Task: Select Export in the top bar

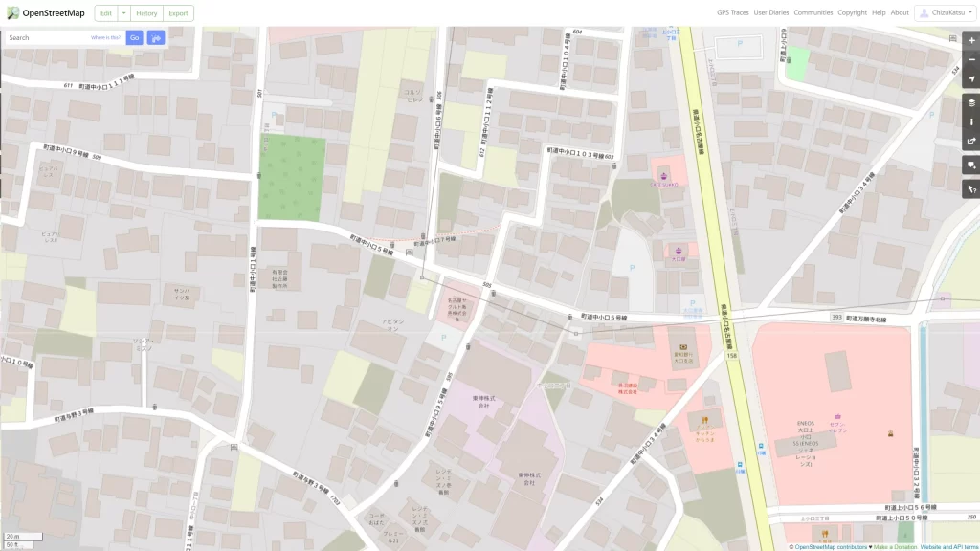Action: point(177,13)
